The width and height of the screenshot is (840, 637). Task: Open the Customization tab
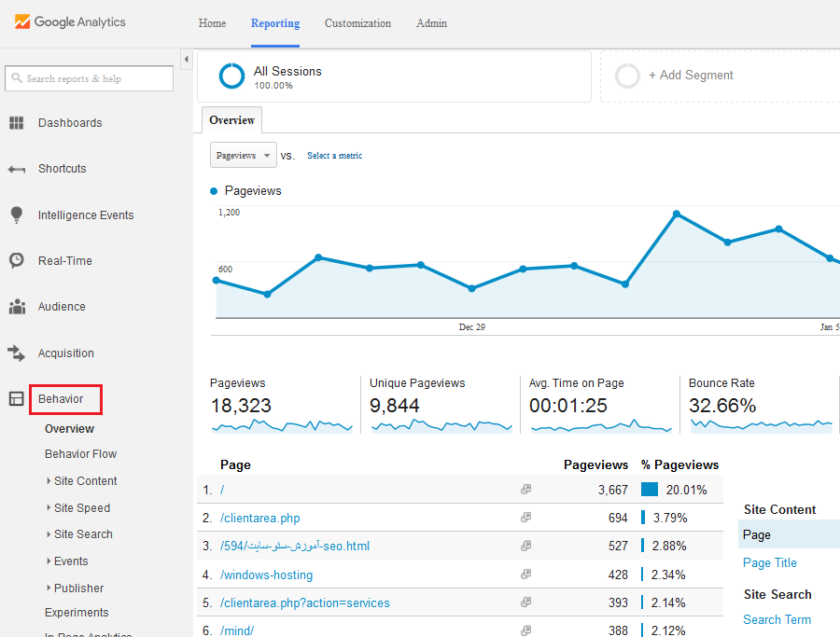pos(357,23)
